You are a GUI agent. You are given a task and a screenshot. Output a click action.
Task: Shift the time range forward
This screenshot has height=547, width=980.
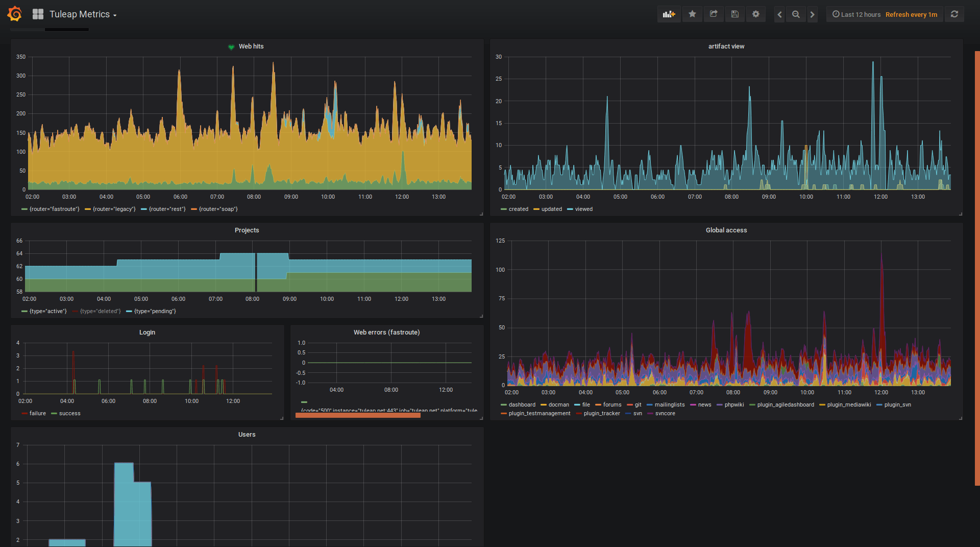812,14
